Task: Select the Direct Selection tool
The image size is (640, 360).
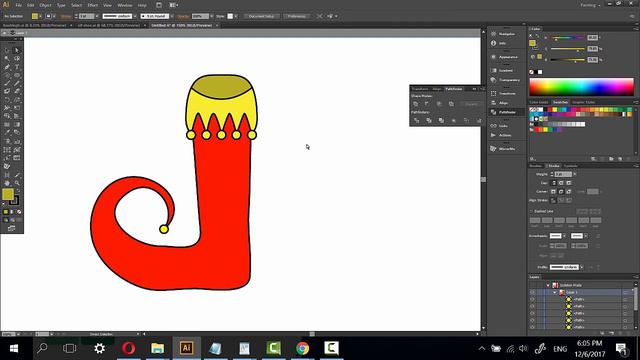Action: [17, 51]
